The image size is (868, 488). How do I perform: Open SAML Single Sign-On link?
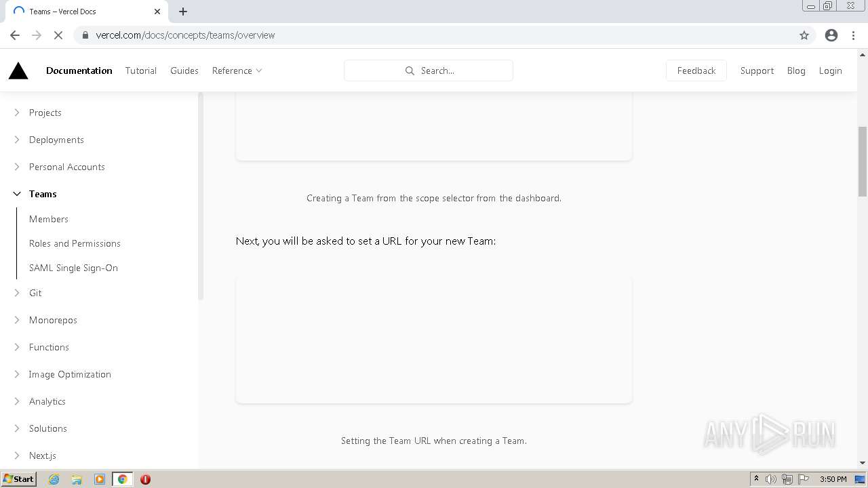(x=73, y=268)
